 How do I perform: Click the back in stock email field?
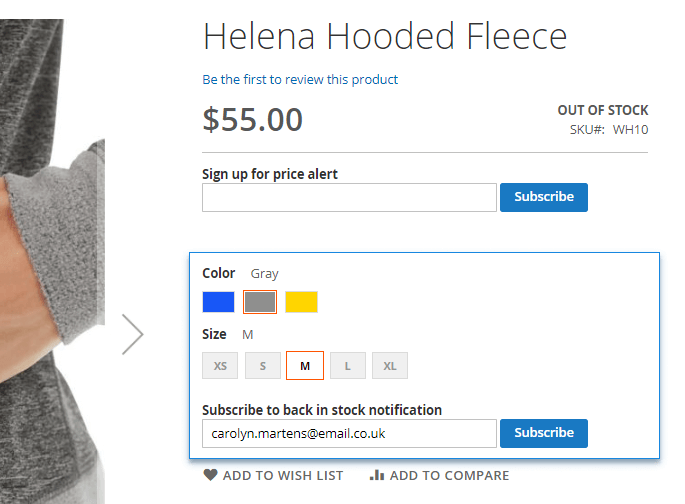coord(349,433)
